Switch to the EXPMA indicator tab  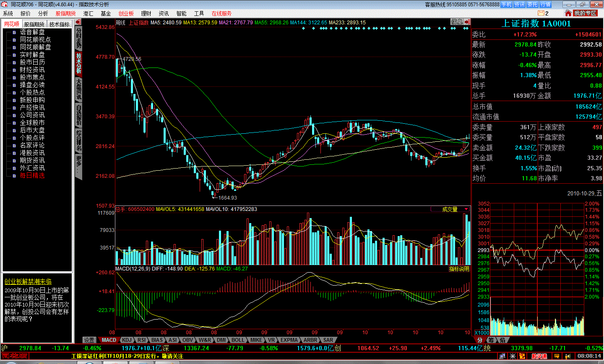(x=289, y=340)
